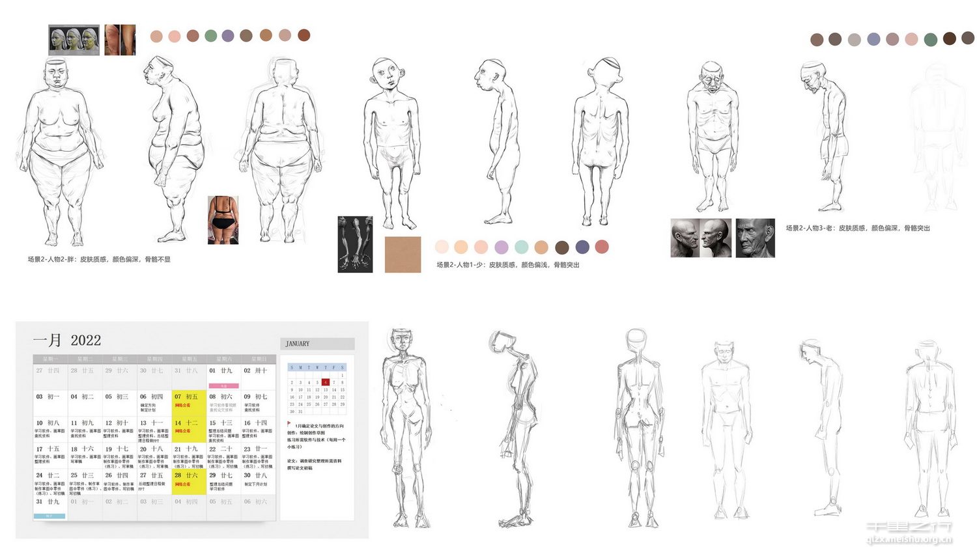Click the JANUARY header bar

click(x=317, y=344)
